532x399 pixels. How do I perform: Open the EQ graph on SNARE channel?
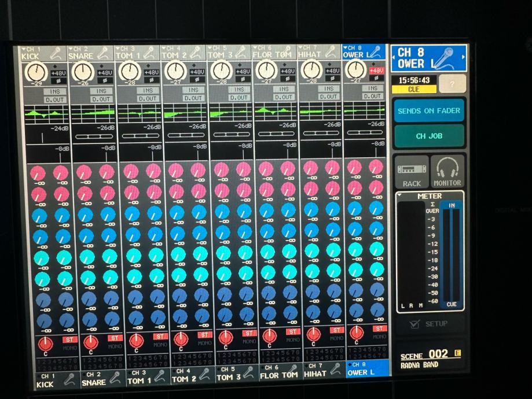94,113
